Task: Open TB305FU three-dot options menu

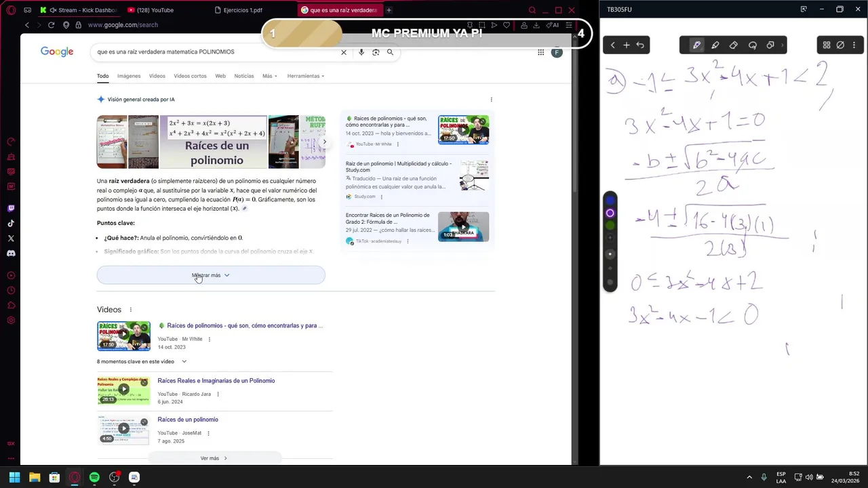Action: coord(854,45)
